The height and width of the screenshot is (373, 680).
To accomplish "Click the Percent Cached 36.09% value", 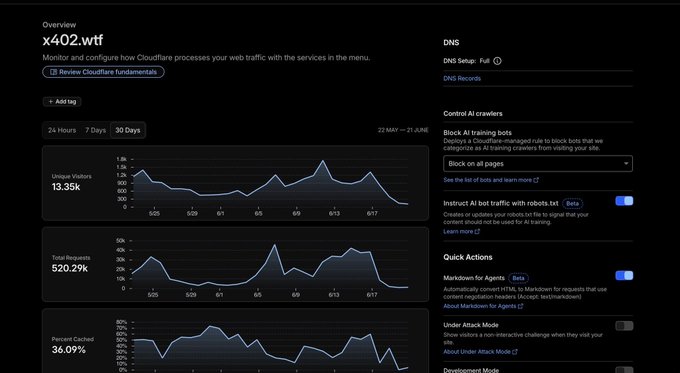I will [69, 350].
